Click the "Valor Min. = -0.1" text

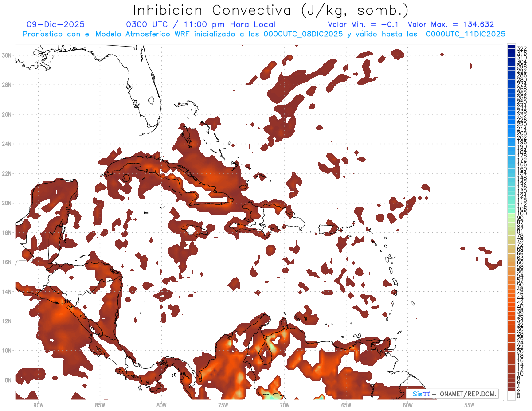[x=363, y=25]
